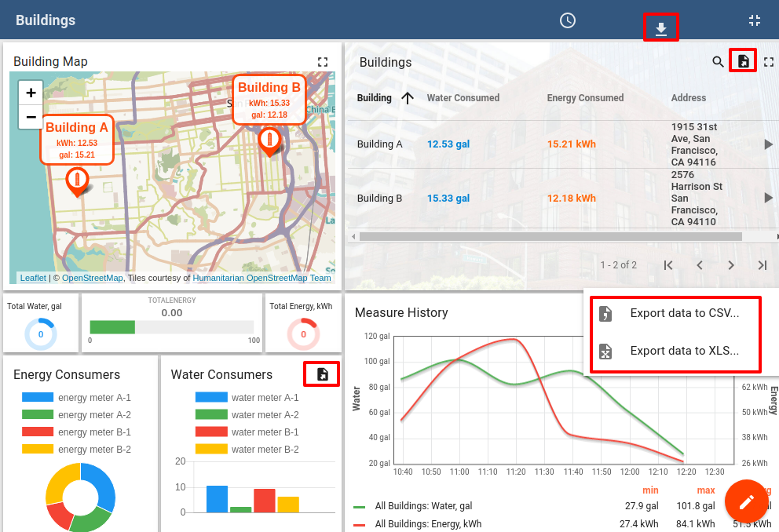
Task: Click the map zoom in plus button
Action: click(31, 93)
